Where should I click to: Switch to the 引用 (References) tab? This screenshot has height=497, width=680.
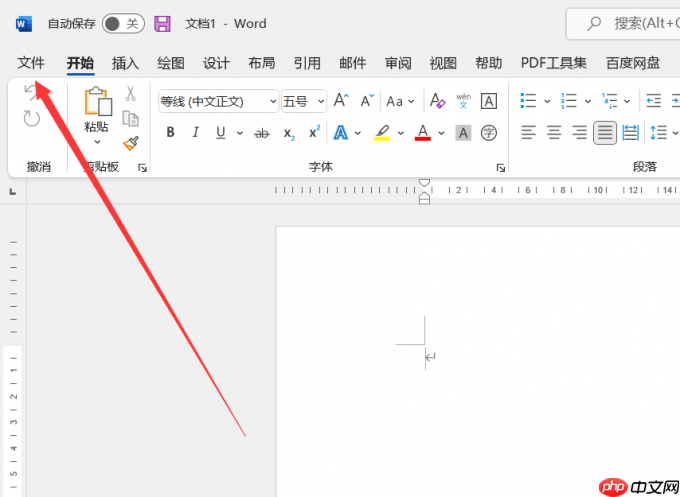307,63
